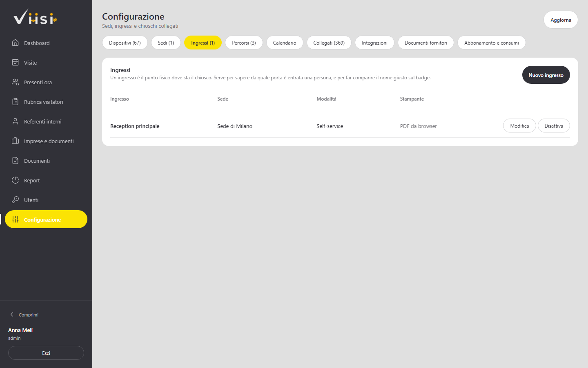Click the Anna Meli user name

(x=20, y=330)
